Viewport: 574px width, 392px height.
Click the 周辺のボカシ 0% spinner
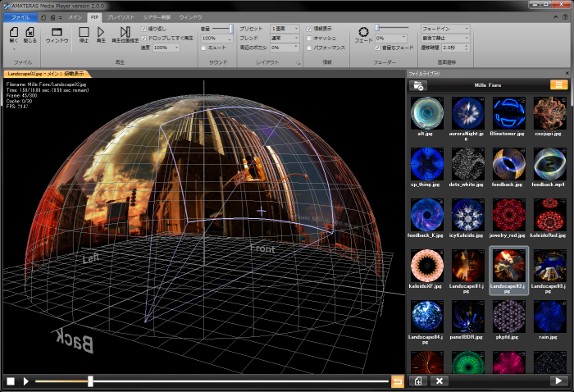285,48
